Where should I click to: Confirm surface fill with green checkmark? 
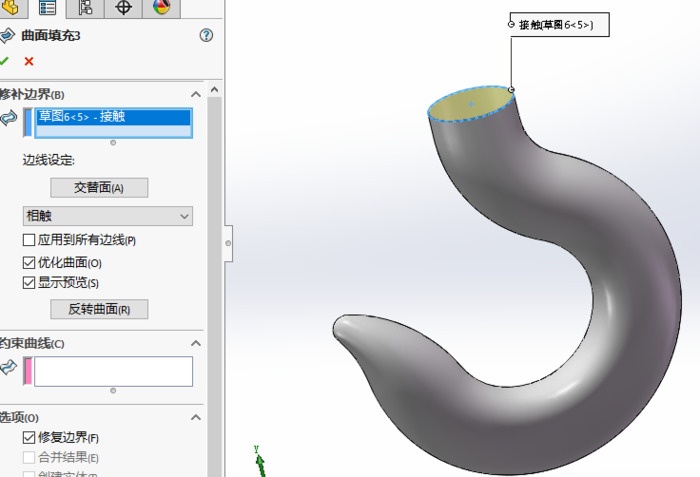[x=5, y=61]
